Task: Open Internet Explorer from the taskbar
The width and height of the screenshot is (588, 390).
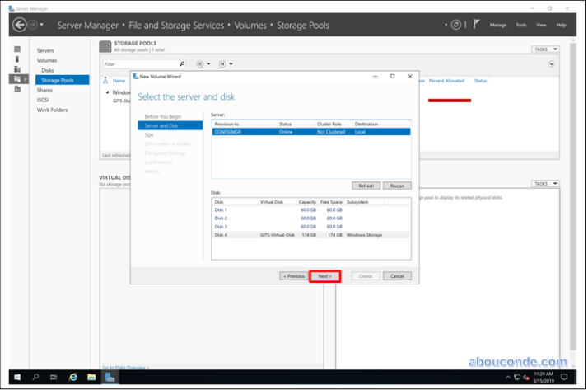Action: 73,377
